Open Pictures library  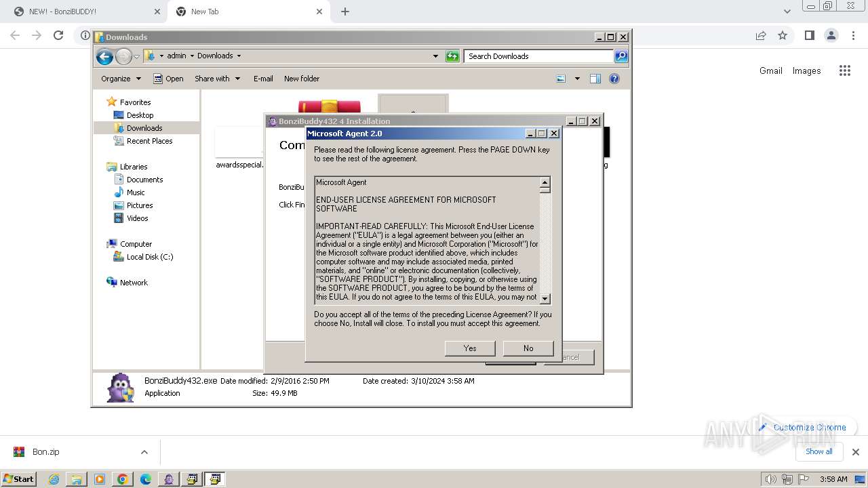(140, 205)
